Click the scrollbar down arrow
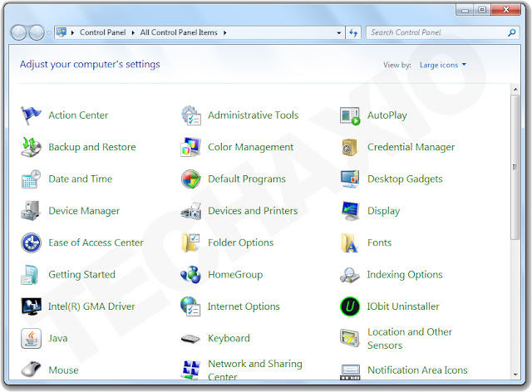Screen dimensions: 532x392 click(x=515, y=375)
